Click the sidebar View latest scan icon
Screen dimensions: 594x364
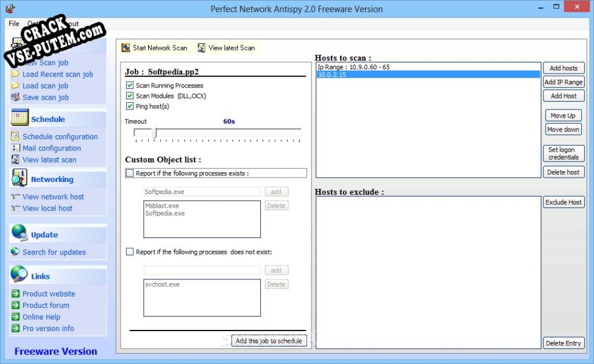click(x=15, y=159)
